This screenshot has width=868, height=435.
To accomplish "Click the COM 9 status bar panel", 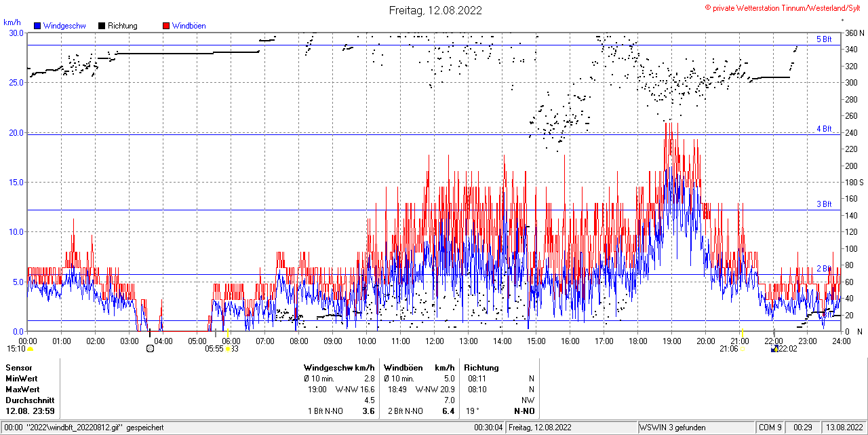I will pos(770,428).
